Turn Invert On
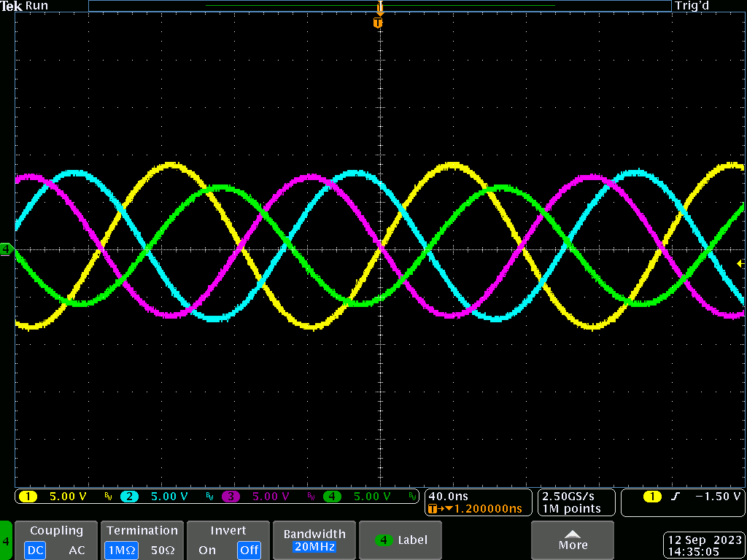Viewport: 747px width, 560px height. pyautogui.click(x=207, y=550)
